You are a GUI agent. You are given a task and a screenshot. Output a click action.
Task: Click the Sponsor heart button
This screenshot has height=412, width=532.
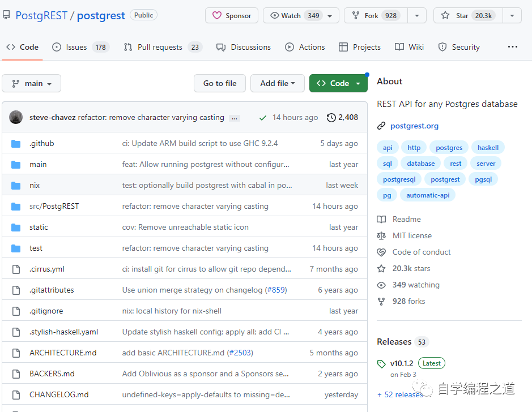(231, 15)
